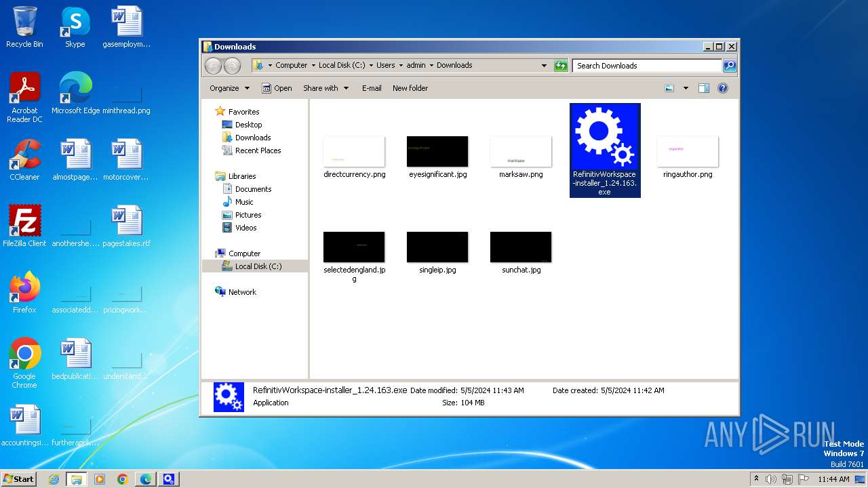Viewport: 868px width, 488px height.
Task: Click the refresh button beside address bar
Action: tap(561, 66)
